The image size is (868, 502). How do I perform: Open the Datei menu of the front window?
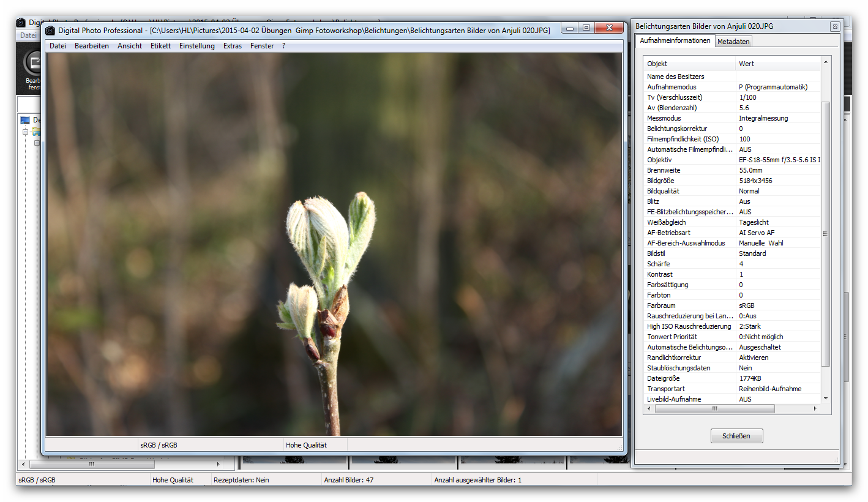click(x=58, y=46)
